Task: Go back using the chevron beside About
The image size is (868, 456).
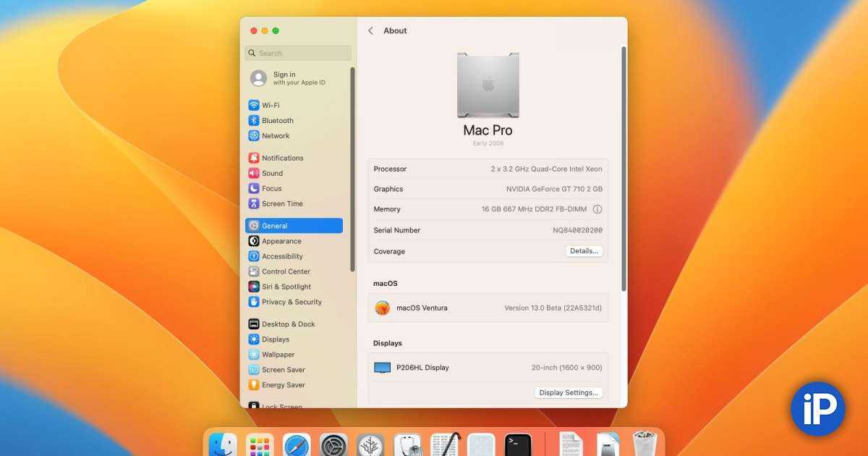Action: [x=370, y=30]
